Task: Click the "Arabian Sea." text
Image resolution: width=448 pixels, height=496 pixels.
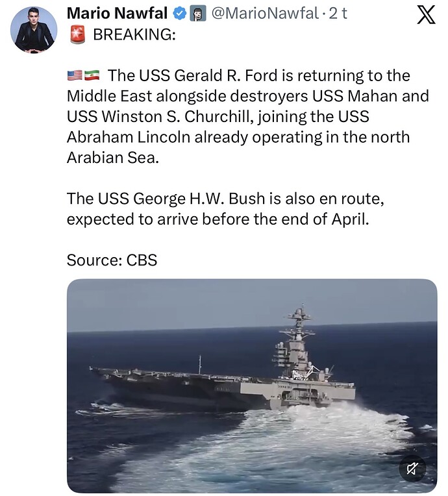Action: click(112, 158)
